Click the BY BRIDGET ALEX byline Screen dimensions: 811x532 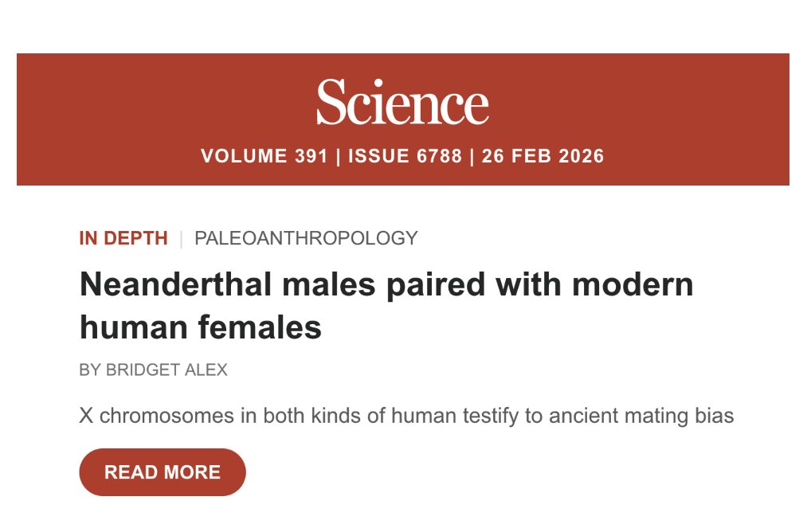pyautogui.click(x=153, y=370)
